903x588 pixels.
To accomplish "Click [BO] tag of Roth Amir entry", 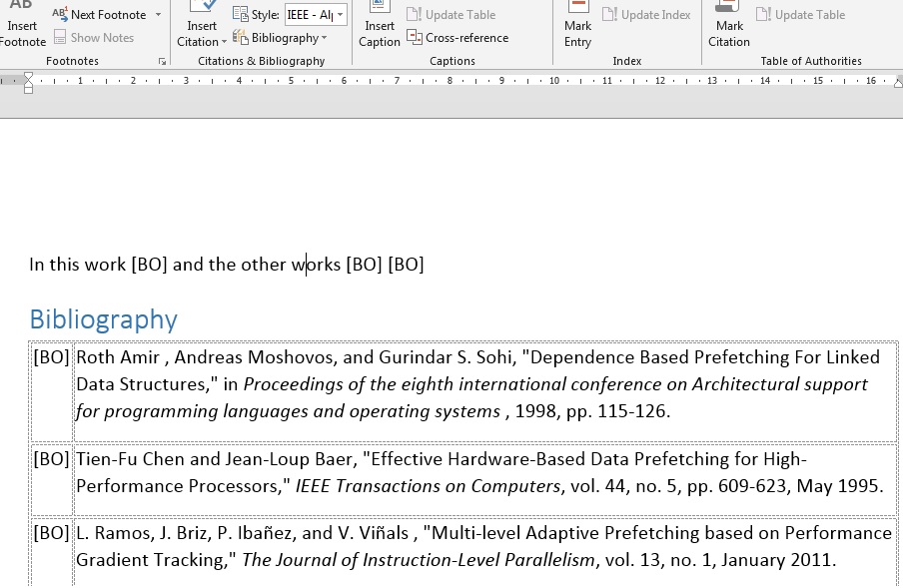I will click(51, 357).
